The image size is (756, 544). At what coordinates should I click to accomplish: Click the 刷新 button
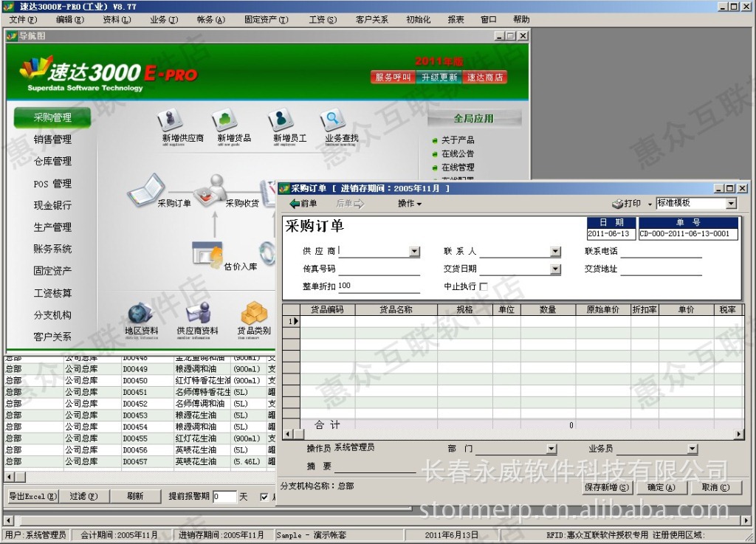tap(135, 496)
